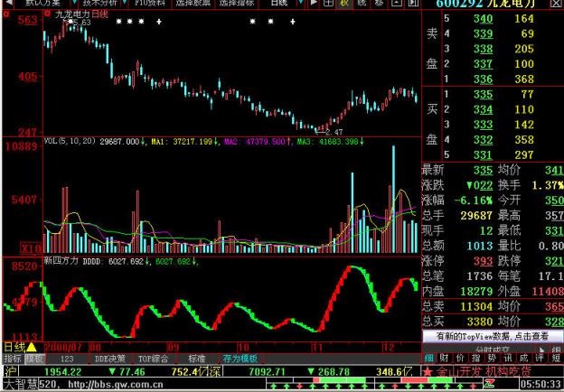Viewport: 564px width, 392px height.
Task: Click the VOL(5,10,20) indicator label
Action: click(70, 141)
